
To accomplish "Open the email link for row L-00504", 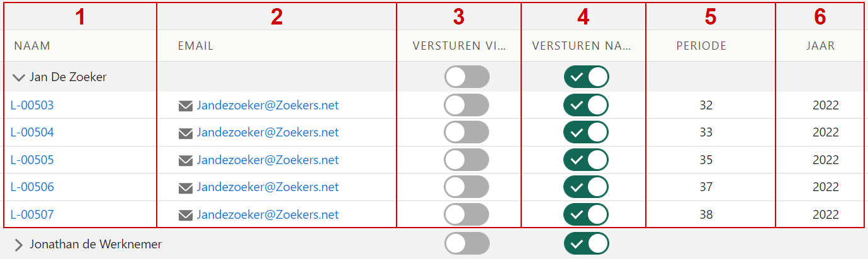I will pyautogui.click(x=268, y=133).
